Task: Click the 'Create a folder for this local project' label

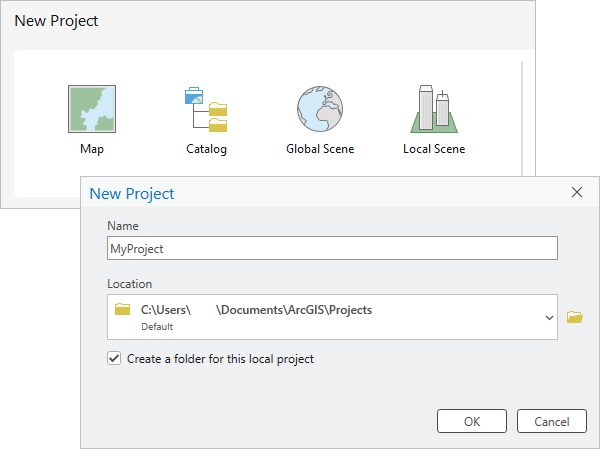Action: [x=220, y=358]
